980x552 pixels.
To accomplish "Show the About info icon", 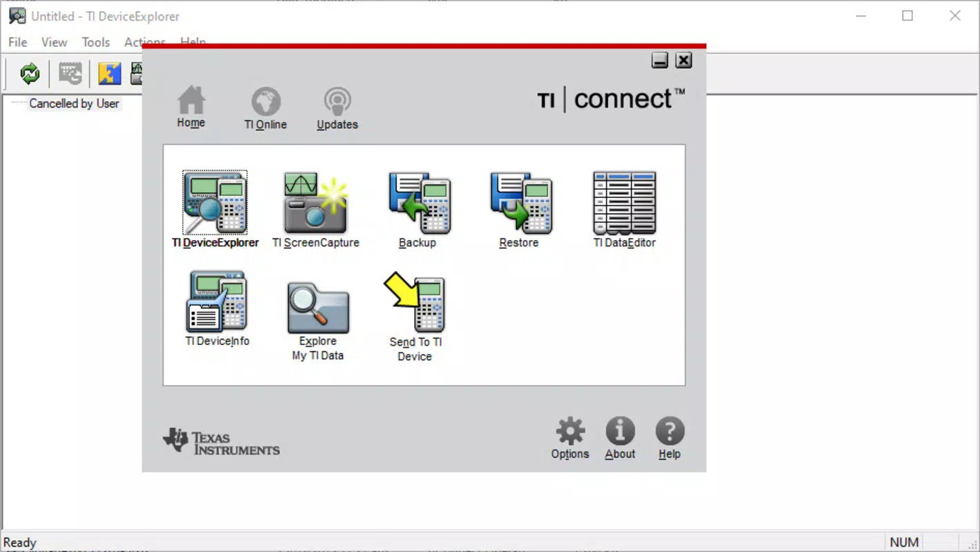I will click(x=620, y=439).
